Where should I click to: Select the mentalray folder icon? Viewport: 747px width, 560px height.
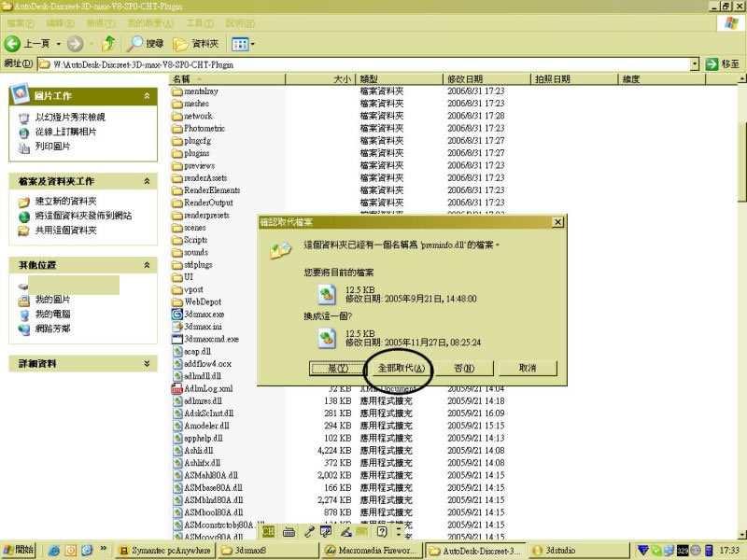coord(177,91)
